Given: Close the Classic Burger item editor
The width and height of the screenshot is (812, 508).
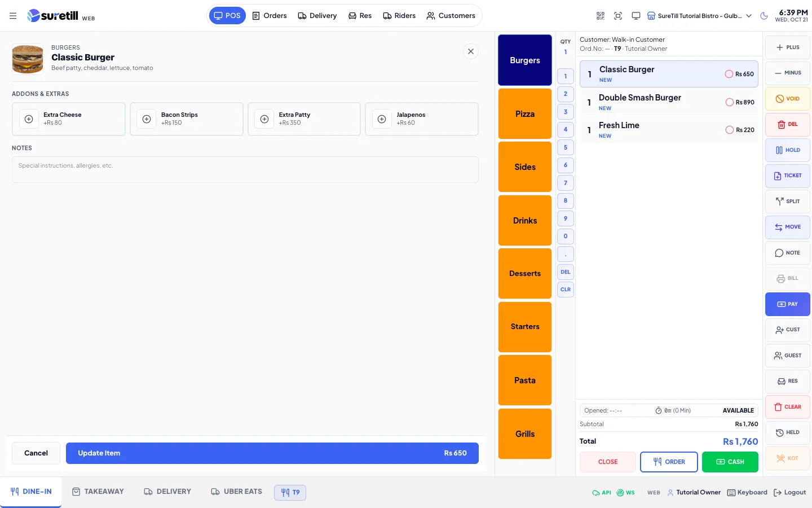Looking at the screenshot, I should [x=471, y=51].
